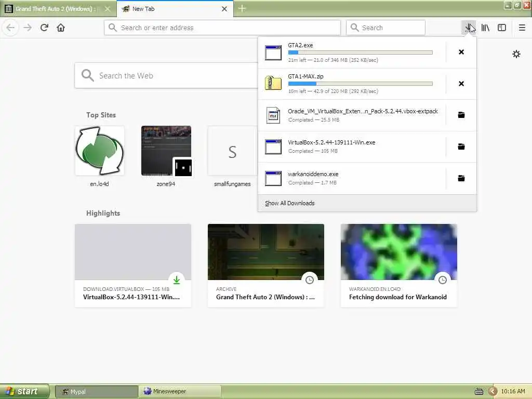Viewport: 532px width, 399px height.
Task: Focus the Search or enter address bar
Action: pyautogui.click(x=222, y=28)
